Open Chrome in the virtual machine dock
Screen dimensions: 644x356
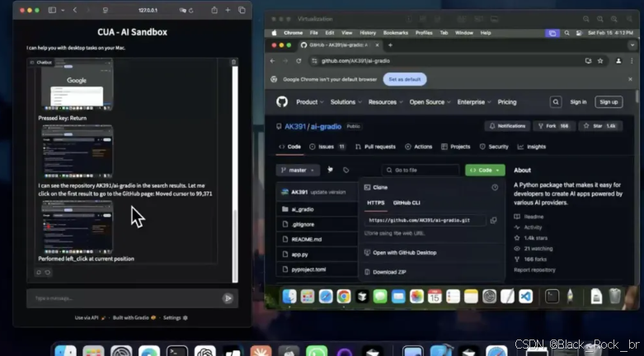click(x=344, y=296)
